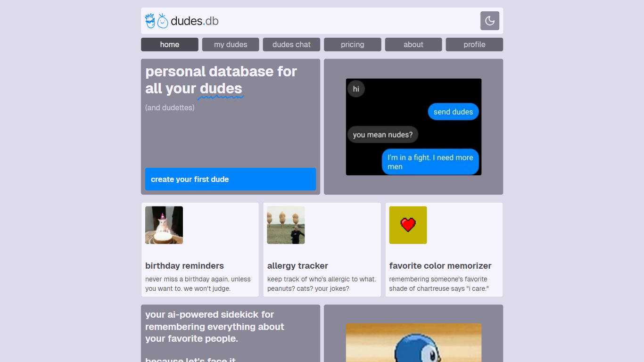Image resolution: width=644 pixels, height=362 pixels.
Task: Switch to the pricing tab
Action: (x=353, y=44)
